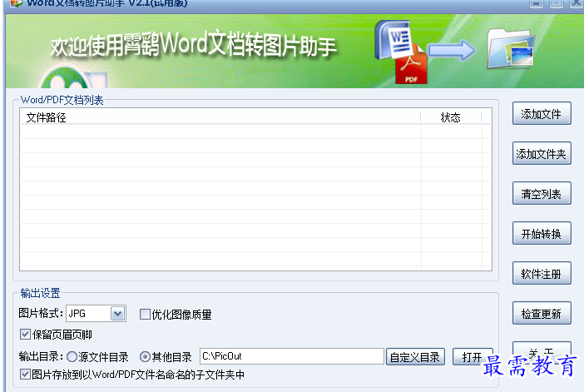Select 其他目录 radio button
Image resolution: width=584 pixels, height=392 pixels.
click(145, 357)
